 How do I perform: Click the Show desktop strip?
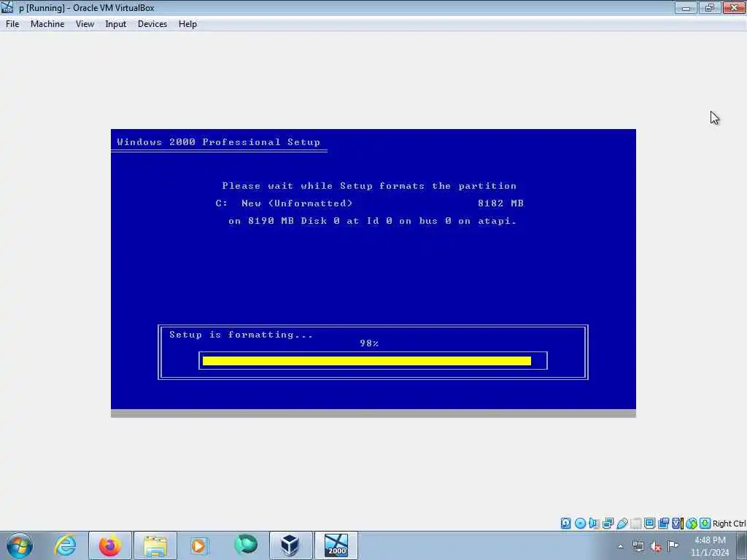tap(742, 545)
